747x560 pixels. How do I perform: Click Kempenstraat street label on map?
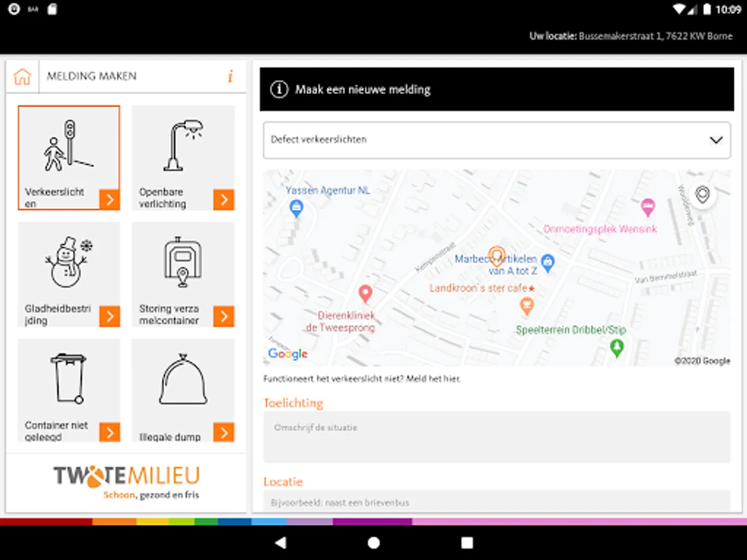[436, 257]
